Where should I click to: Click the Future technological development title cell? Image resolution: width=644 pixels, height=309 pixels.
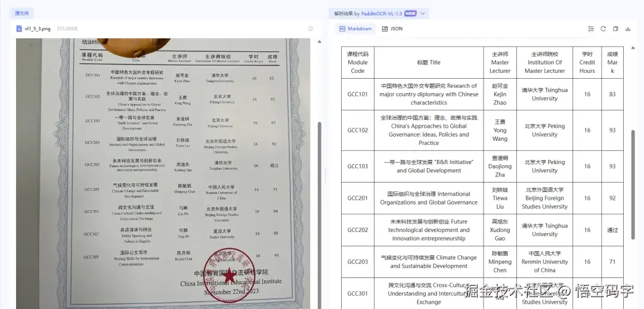pyautogui.click(x=429, y=230)
